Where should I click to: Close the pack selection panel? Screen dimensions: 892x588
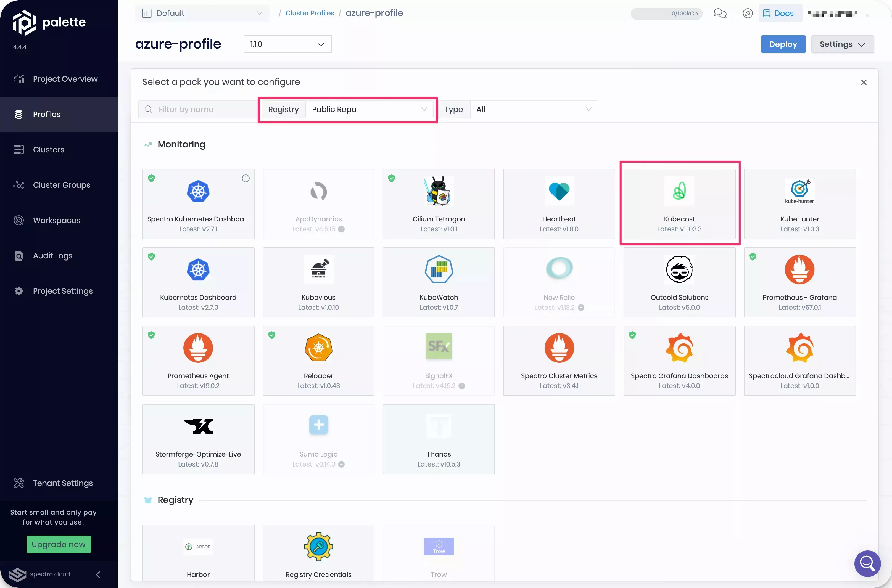click(x=864, y=83)
